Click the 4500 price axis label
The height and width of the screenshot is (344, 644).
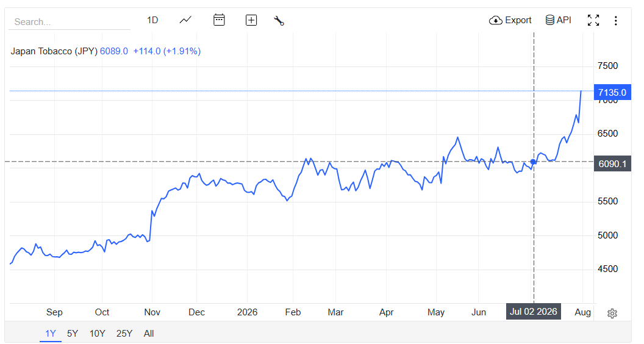[x=607, y=269]
